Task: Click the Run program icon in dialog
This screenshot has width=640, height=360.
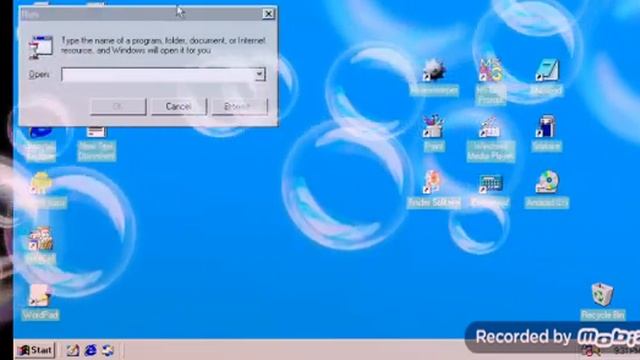Action: 41,47
